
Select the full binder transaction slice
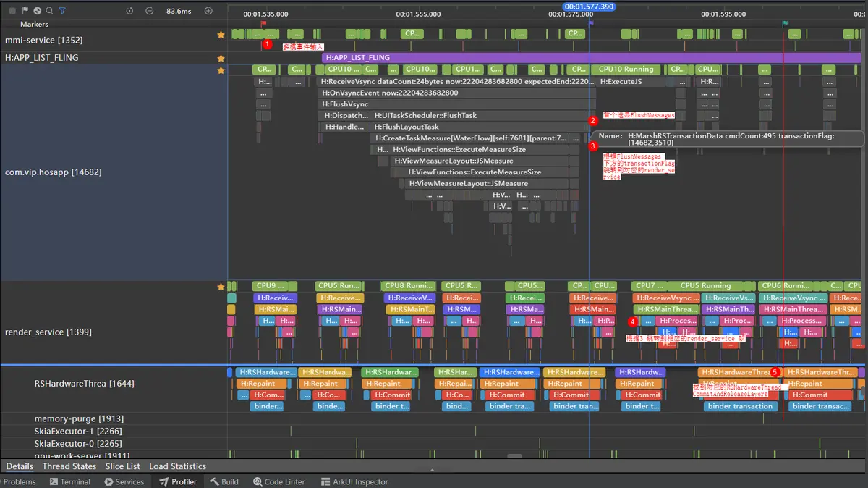click(740, 406)
